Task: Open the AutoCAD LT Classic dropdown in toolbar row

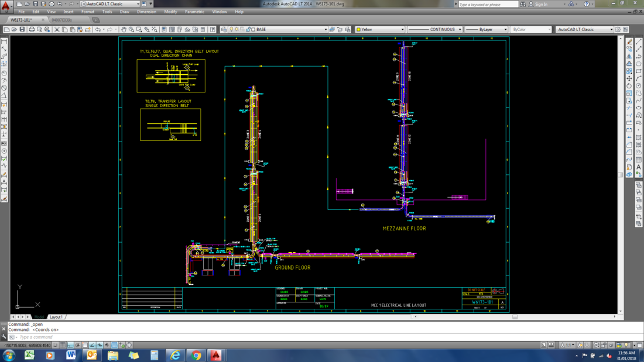Action: 611,30
